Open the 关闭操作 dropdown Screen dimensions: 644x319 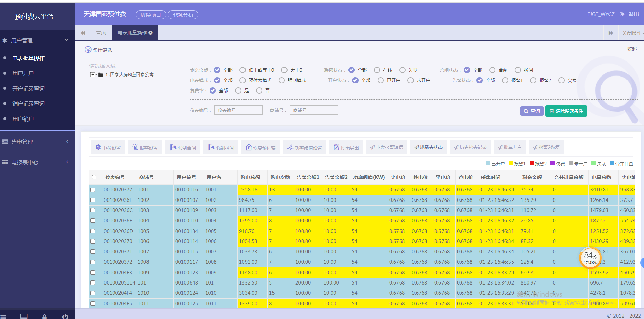point(632,33)
